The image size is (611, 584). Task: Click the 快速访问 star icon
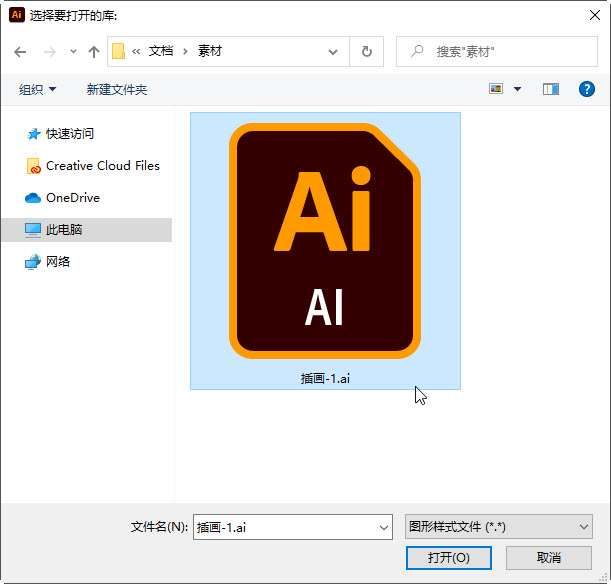tap(34, 134)
